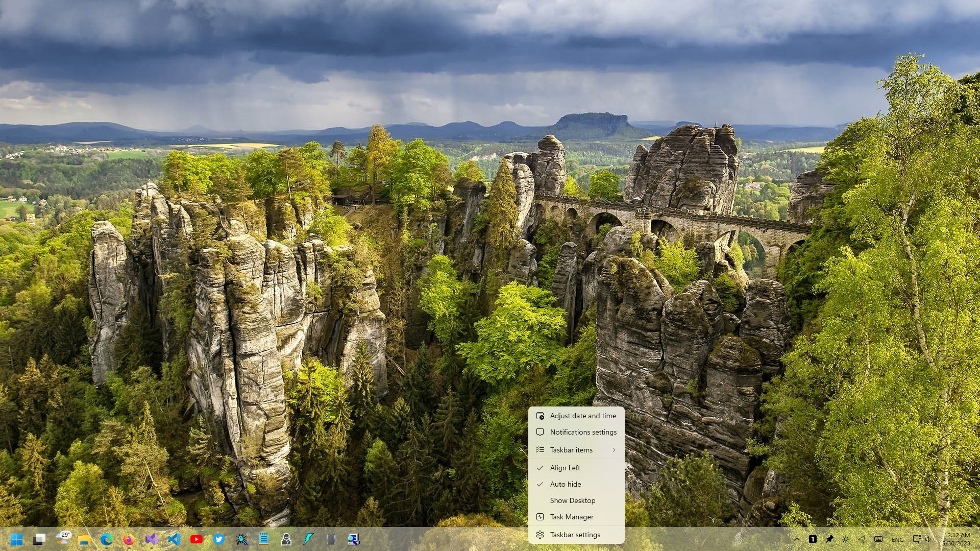Viewport: 980px width, 551px height.
Task: Open Visual Studio Code from the taskbar
Action: [x=174, y=539]
